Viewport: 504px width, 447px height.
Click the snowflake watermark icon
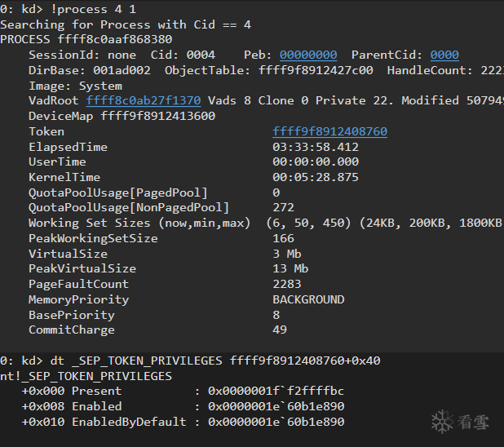tap(441, 420)
